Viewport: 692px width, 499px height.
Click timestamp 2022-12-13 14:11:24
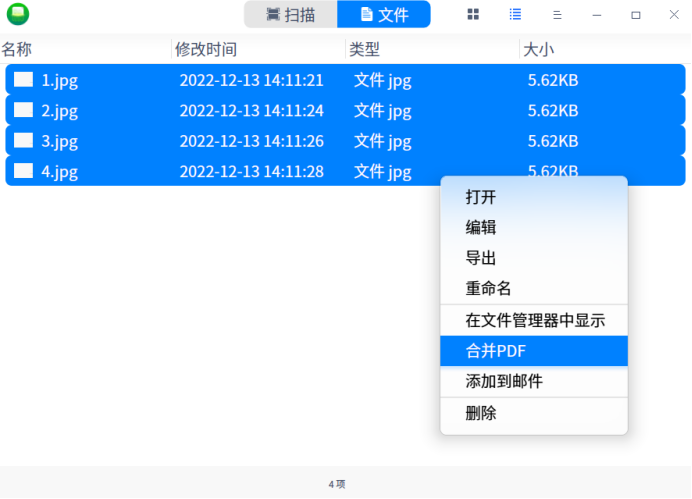tap(252, 111)
